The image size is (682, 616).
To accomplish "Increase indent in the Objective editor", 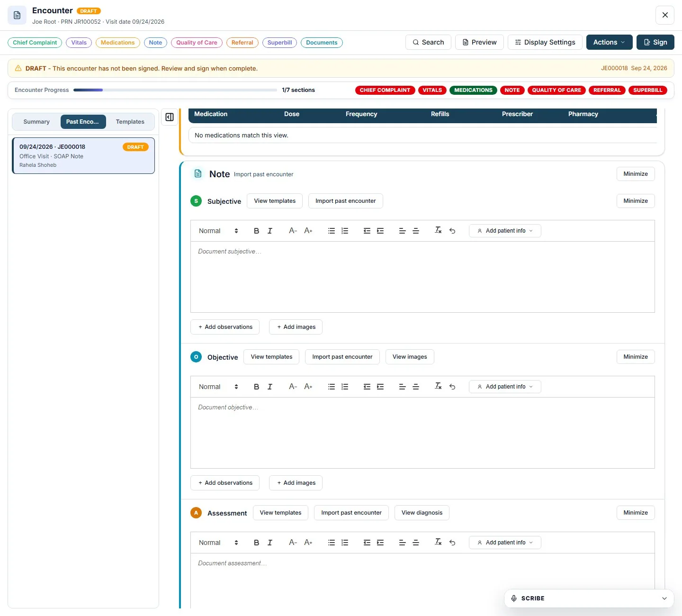I will coord(380,387).
